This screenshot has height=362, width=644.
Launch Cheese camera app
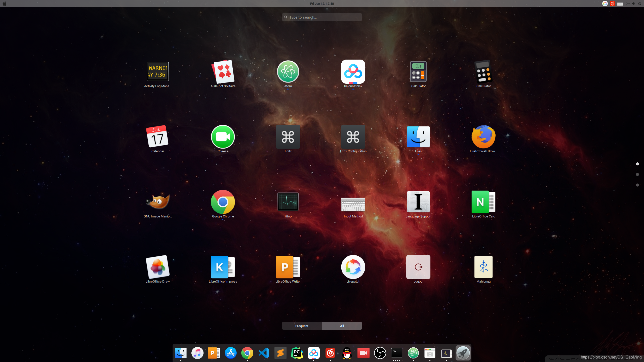pos(223,137)
